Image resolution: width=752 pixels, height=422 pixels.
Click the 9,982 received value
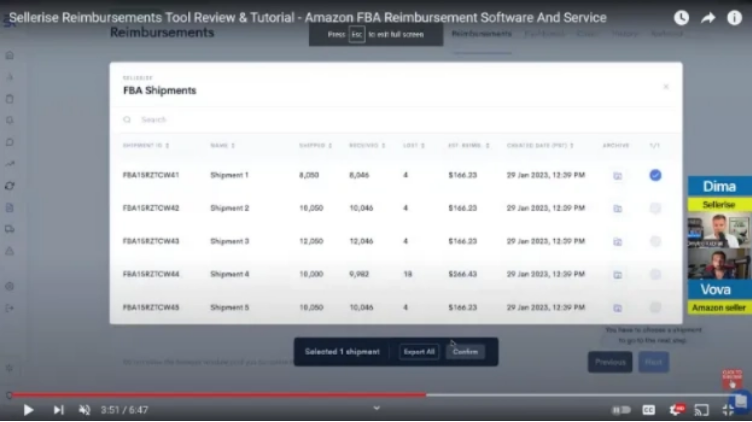click(x=359, y=274)
